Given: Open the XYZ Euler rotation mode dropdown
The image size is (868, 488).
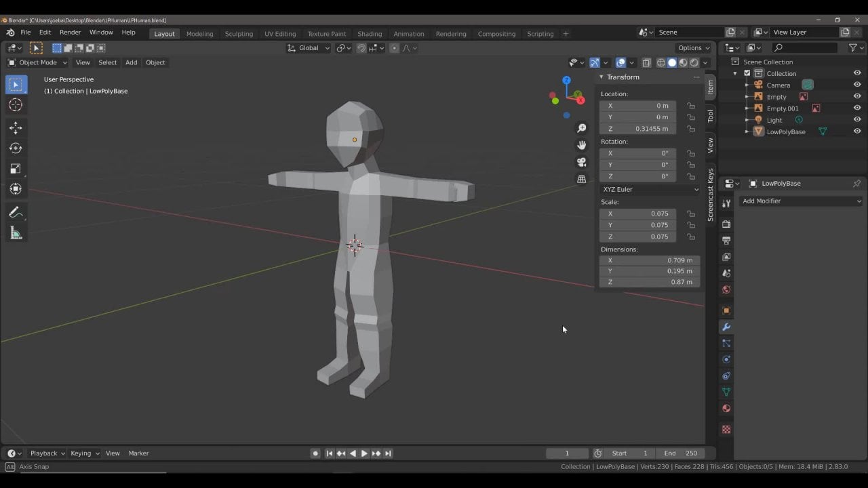Looking at the screenshot, I should [650, 189].
